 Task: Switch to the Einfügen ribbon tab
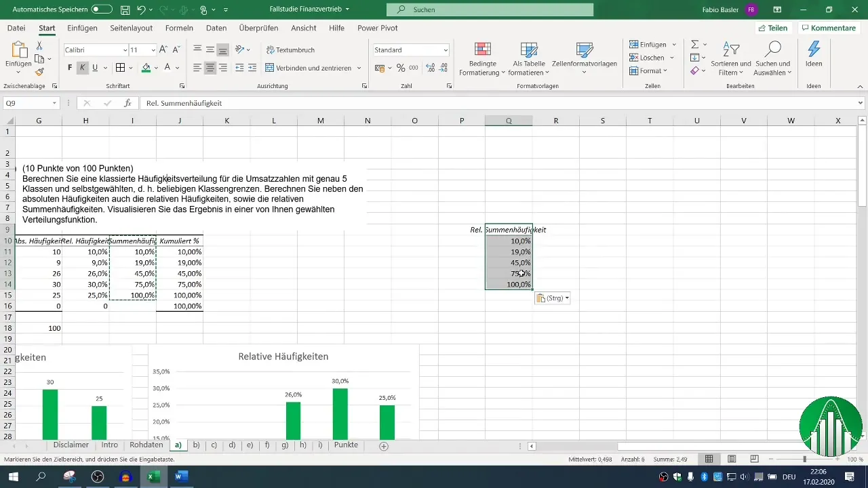coord(82,28)
